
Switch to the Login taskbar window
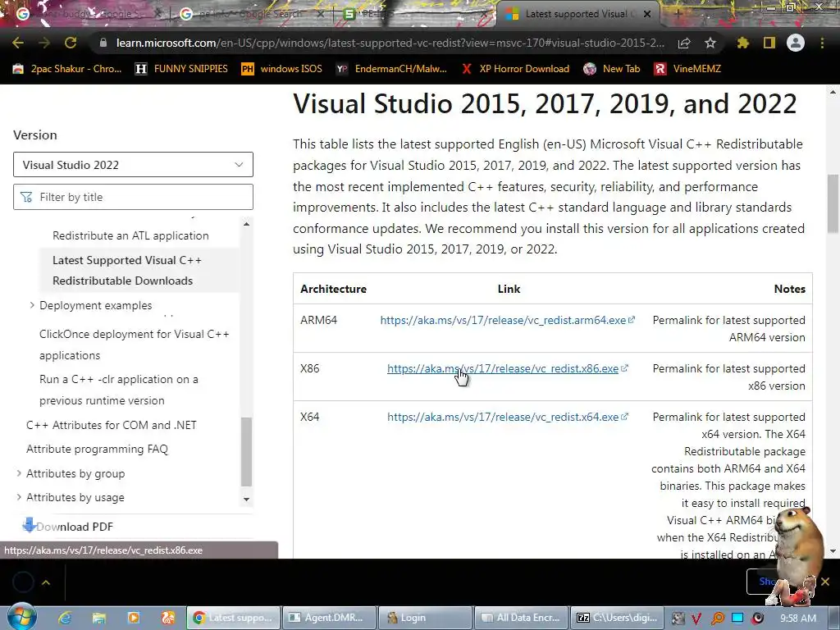click(424, 618)
